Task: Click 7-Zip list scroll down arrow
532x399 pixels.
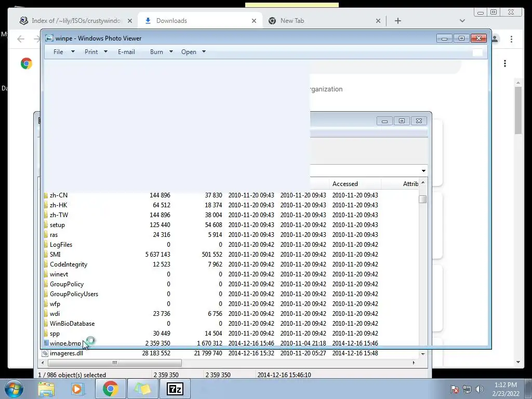Action: coord(423,354)
